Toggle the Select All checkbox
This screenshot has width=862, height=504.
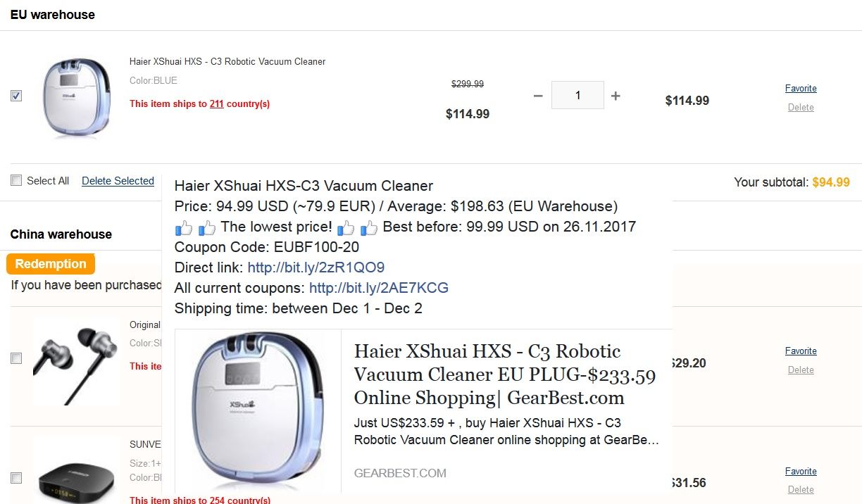[16, 181]
